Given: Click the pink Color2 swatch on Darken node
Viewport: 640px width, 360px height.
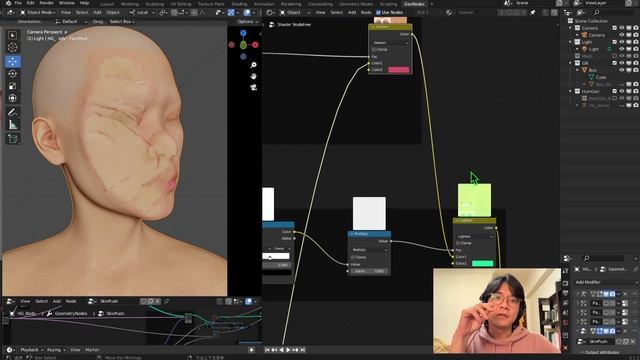Looking at the screenshot, I should (399, 70).
